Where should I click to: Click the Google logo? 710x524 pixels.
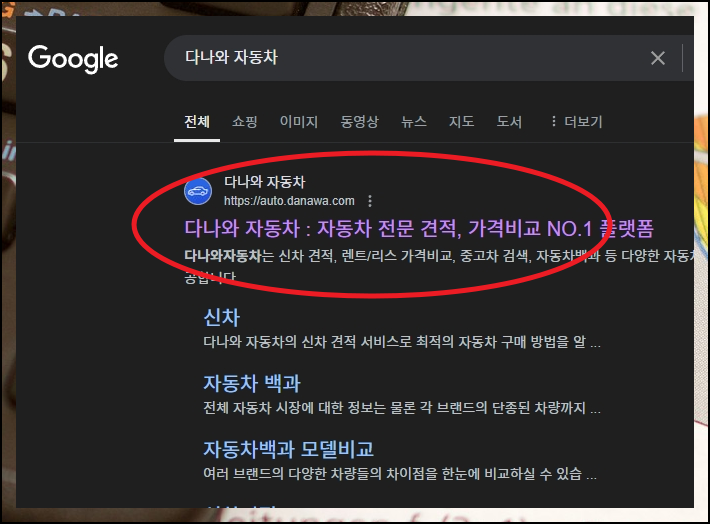[73, 59]
